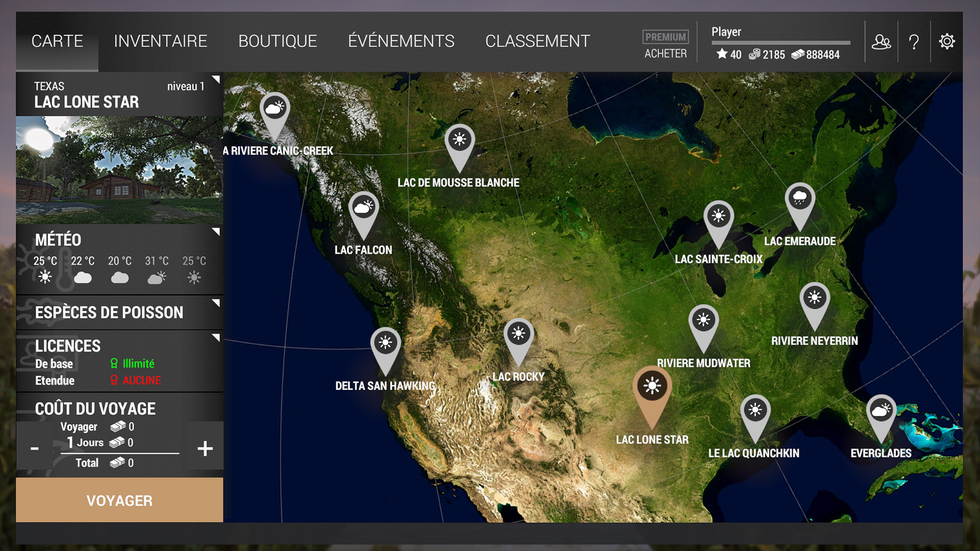Select the Delta San Hawking pin

click(x=385, y=351)
